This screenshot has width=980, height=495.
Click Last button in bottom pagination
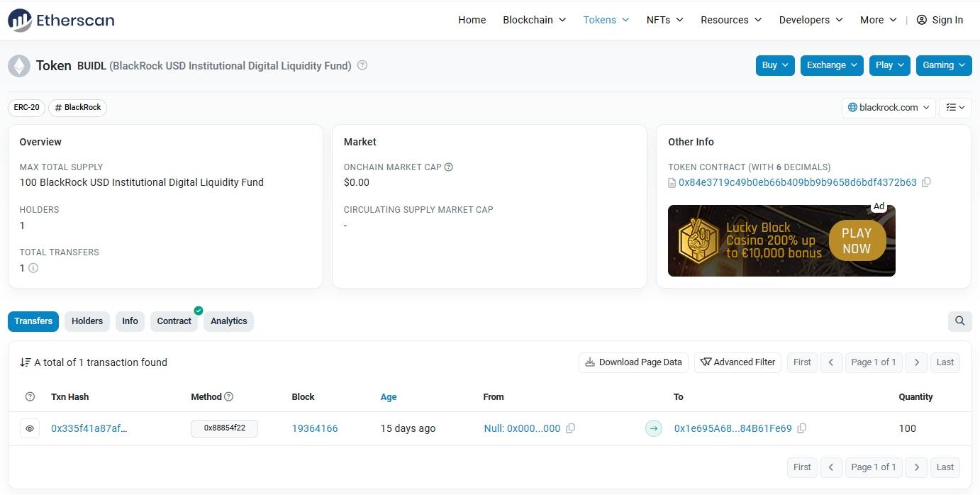tap(945, 467)
